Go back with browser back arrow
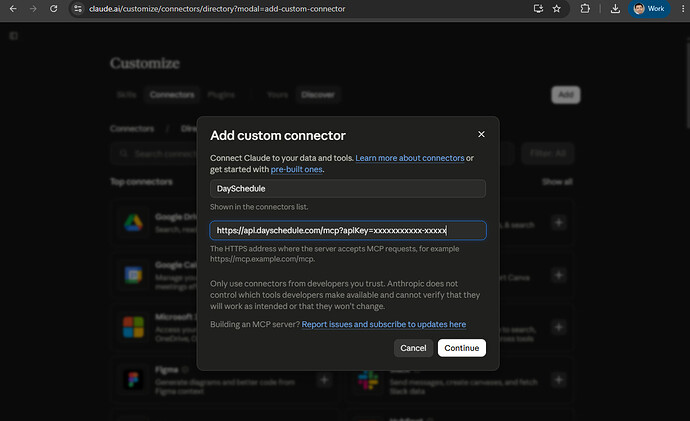690x421 pixels. pyautogui.click(x=13, y=9)
